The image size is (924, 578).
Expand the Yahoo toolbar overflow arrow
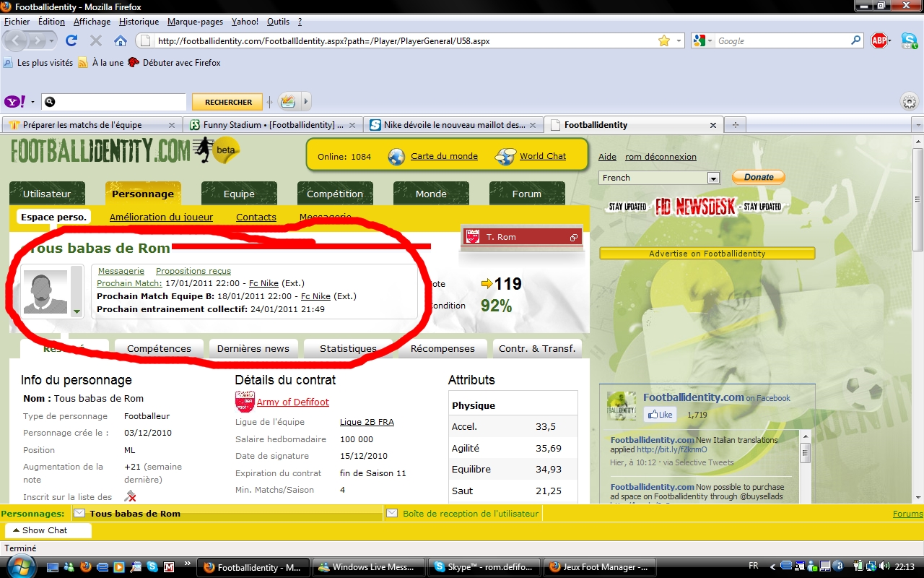[306, 102]
